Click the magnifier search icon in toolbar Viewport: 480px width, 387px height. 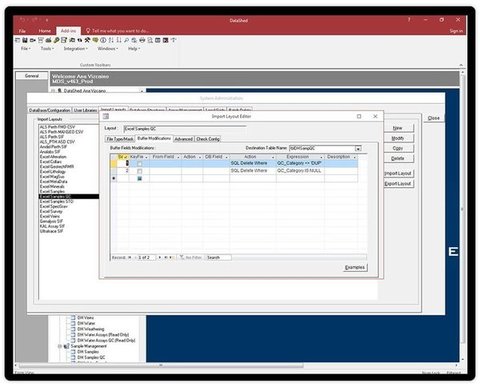point(126,40)
